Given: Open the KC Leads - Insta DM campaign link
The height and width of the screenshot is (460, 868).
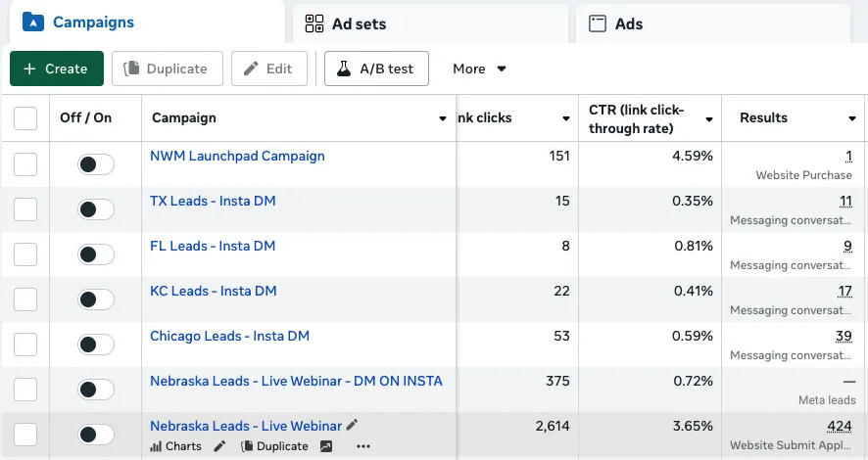Looking at the screenshot, I should [213, 291].
